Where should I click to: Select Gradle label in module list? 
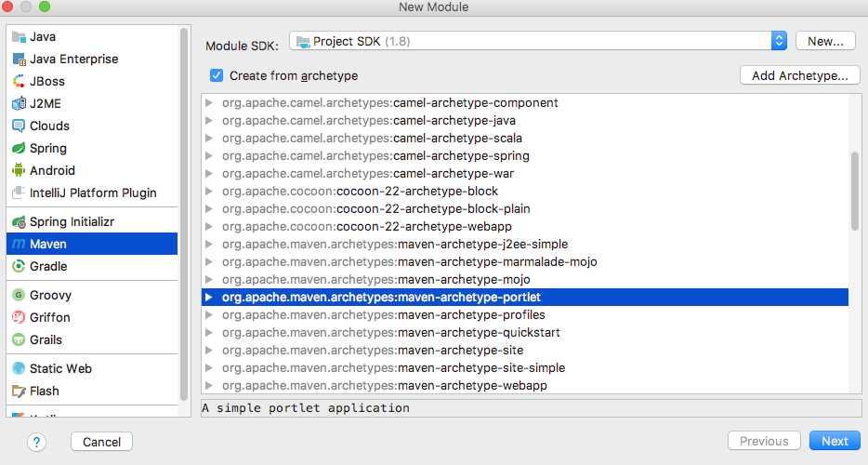coord(48,266)
